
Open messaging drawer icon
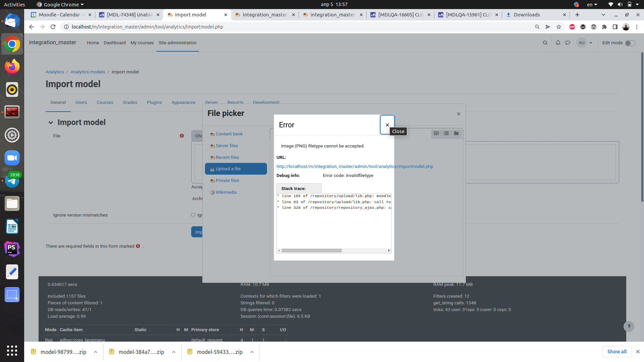pyautogui.click(x=568, y=43)
